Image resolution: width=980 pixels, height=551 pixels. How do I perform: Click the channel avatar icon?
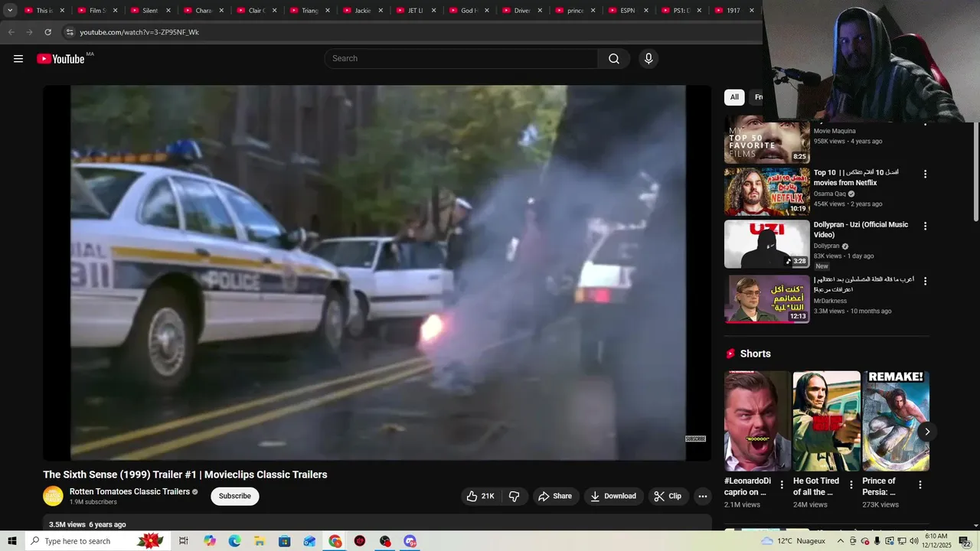tap(53, 496)
